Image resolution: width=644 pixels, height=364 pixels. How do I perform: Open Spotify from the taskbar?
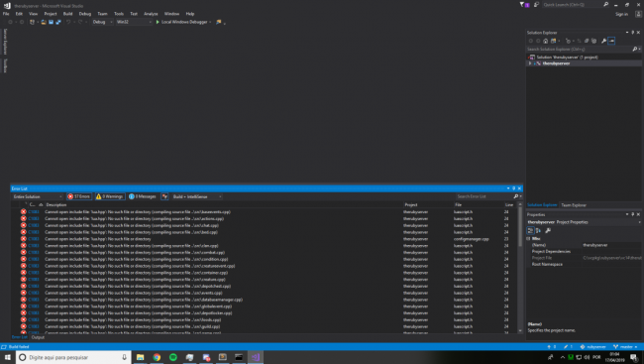point(173,357)
